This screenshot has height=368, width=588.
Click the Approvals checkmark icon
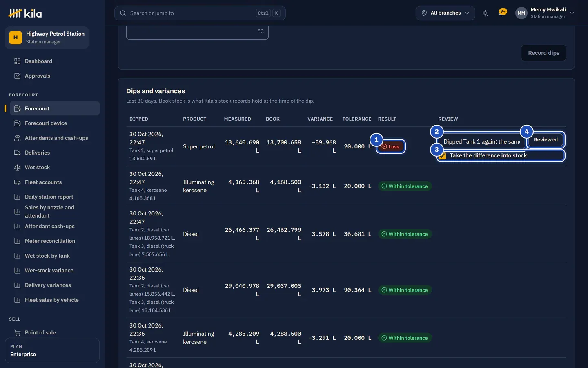17,76
